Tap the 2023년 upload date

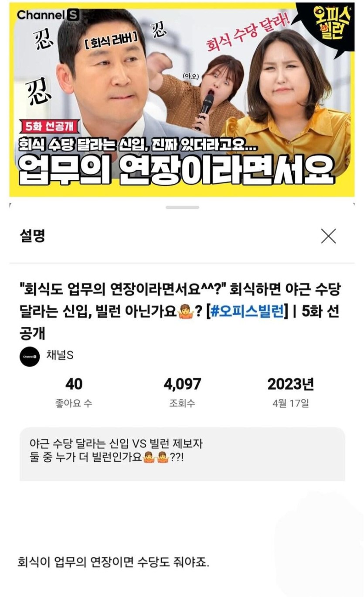(x=290, y=384)
